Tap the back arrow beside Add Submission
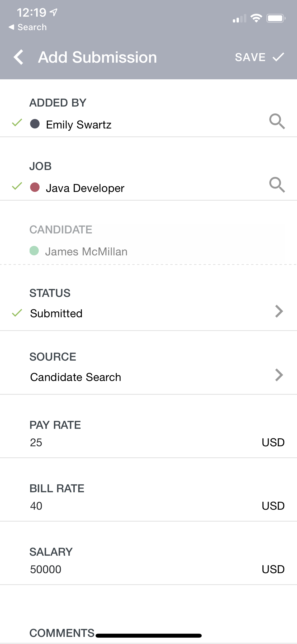The height and width of the screenshot is (644, 297). point(19,57)
